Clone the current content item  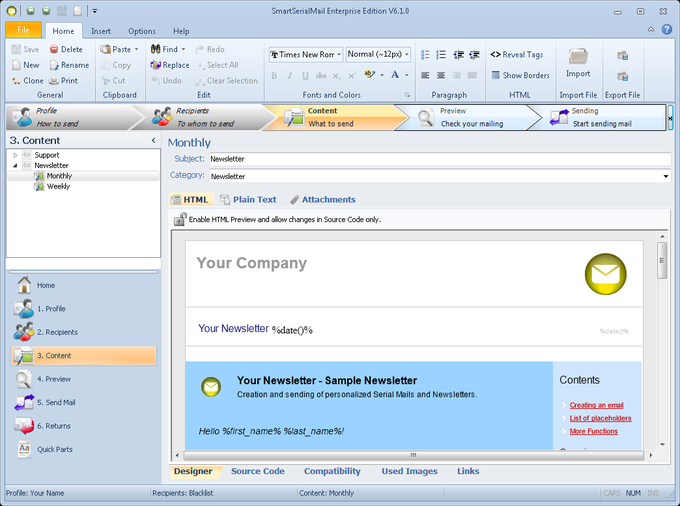click(x=28, y=81)
